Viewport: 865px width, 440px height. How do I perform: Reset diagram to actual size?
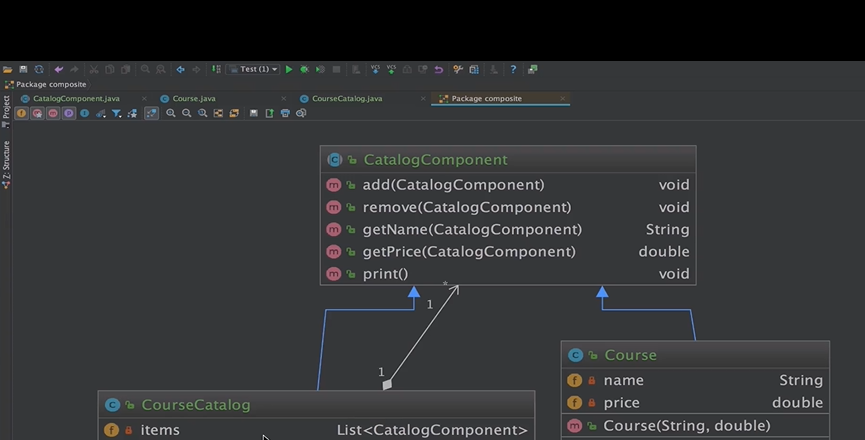(x=202, y=114)
